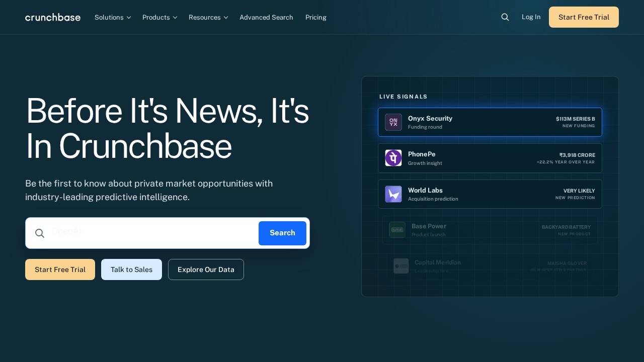
Task: Click the Base Power logo icon
Action: [x=397, y=230]
